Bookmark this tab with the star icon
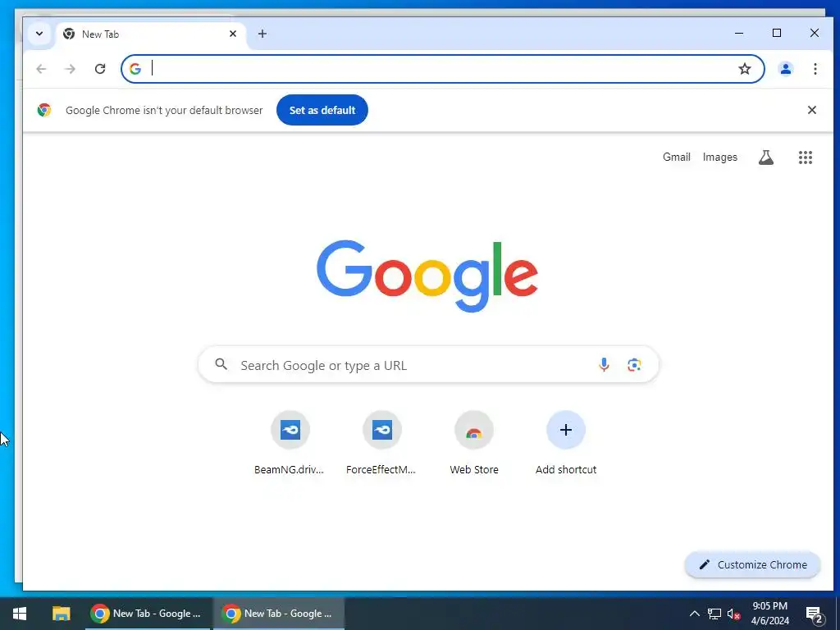Viewport: 840px width, 630px height. pyautogui.click(x=745, y=69)
